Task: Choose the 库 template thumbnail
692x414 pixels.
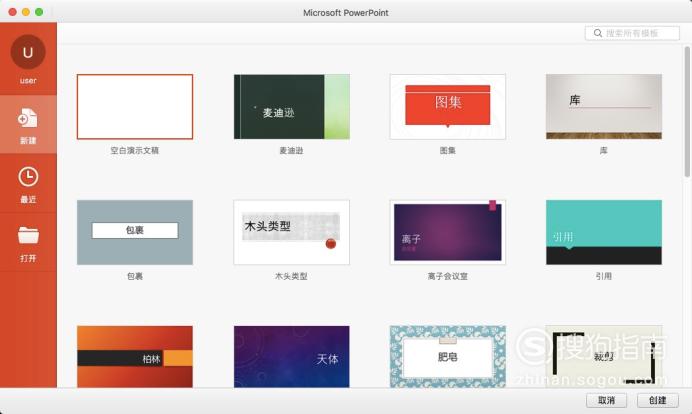Action: [x=604, y=106]
